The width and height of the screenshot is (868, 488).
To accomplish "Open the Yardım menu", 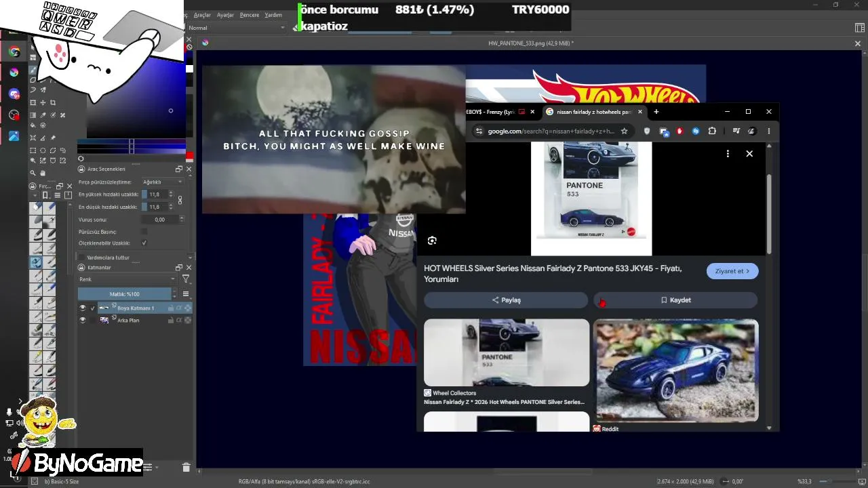I will pos(273,15).
